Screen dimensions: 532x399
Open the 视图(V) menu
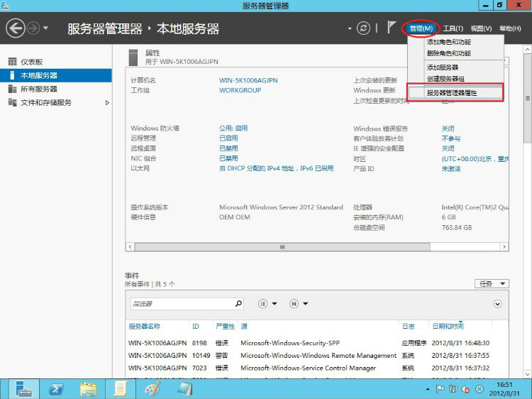point(481,28)
